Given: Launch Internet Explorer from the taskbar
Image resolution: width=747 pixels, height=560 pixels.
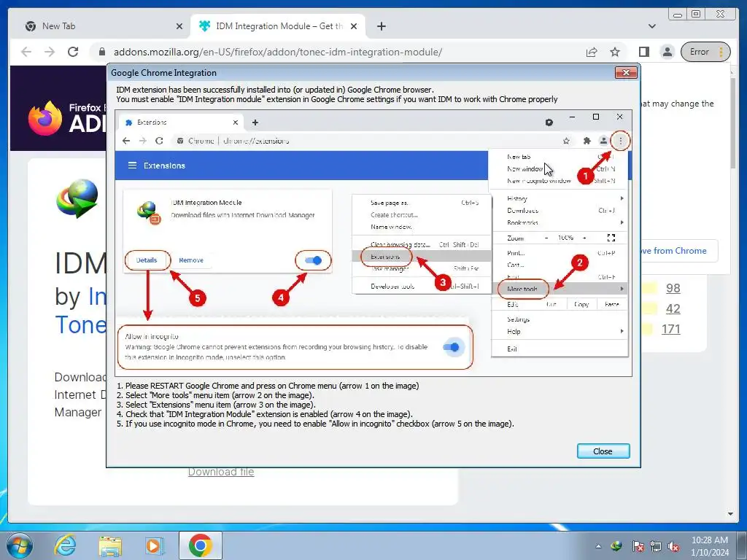Looking at the screenshot, I should tap(65, 545).
